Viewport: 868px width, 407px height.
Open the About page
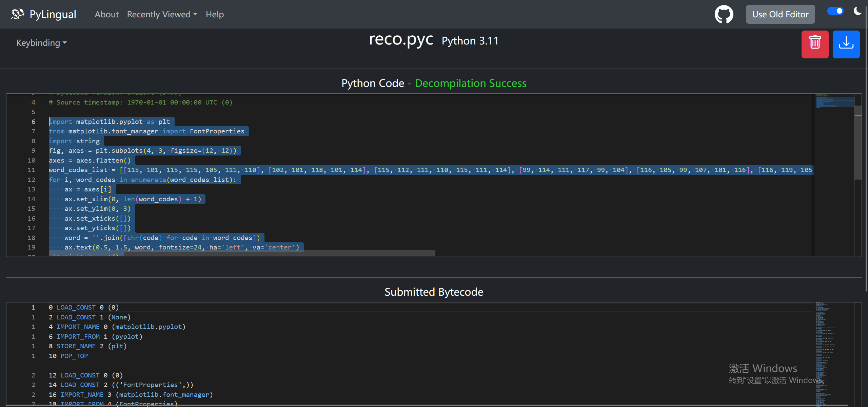[x=106, y=14]
